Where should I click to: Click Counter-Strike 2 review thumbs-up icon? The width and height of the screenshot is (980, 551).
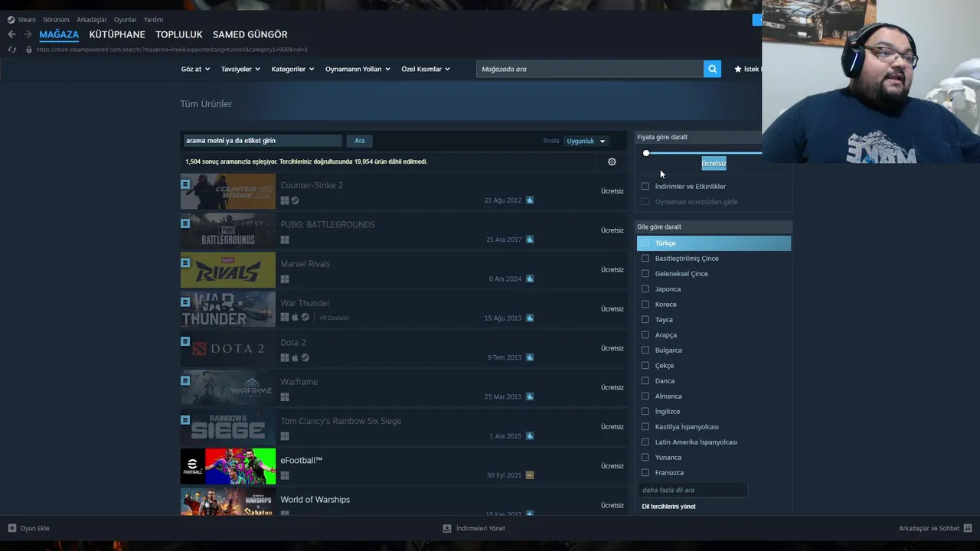coord(530,201)
